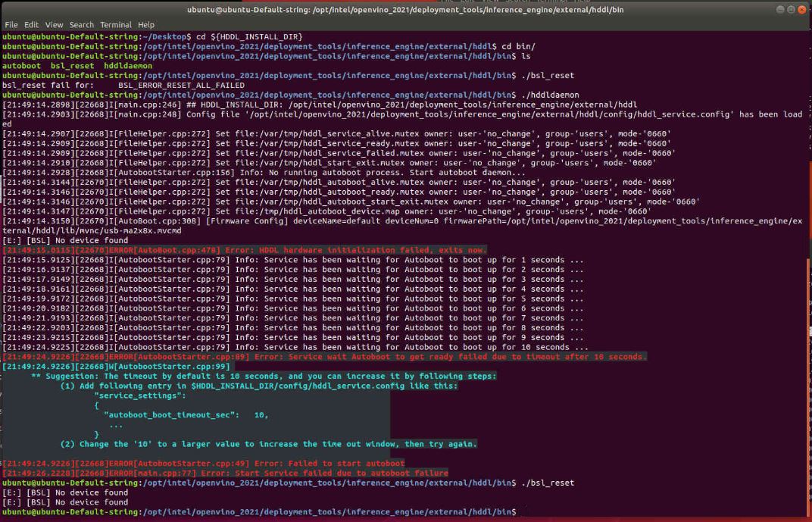Minimize the terminal window

780,10
